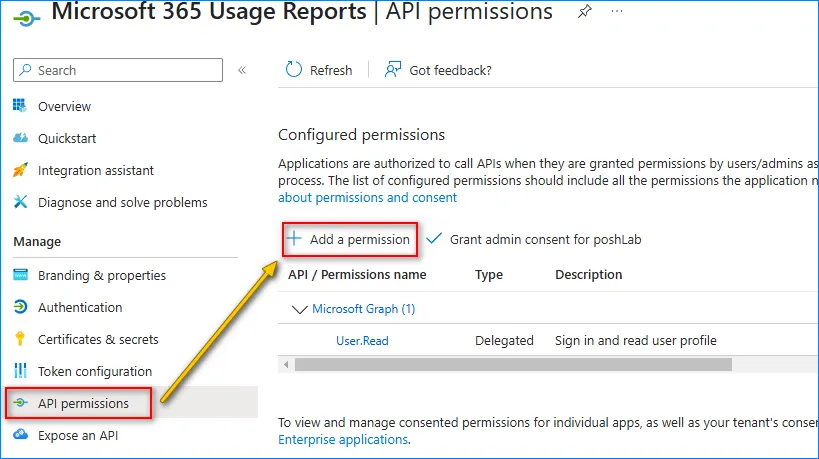Click the Quickstart cloud icon
Image resolution: width=819 pixels, height=459 pixels.
[x=20, y=138]
